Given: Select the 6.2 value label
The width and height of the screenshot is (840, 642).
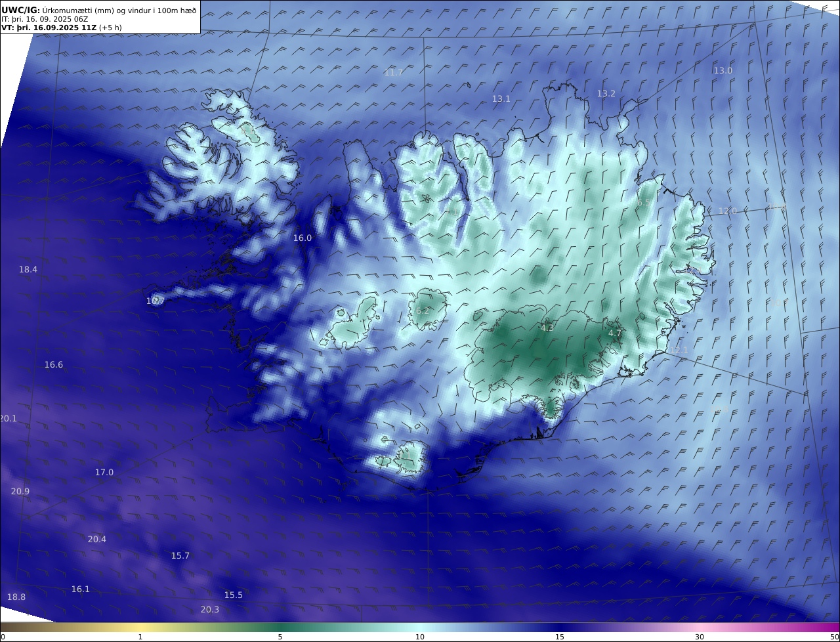Looking at the screenshot, I should tap(423, 311).
